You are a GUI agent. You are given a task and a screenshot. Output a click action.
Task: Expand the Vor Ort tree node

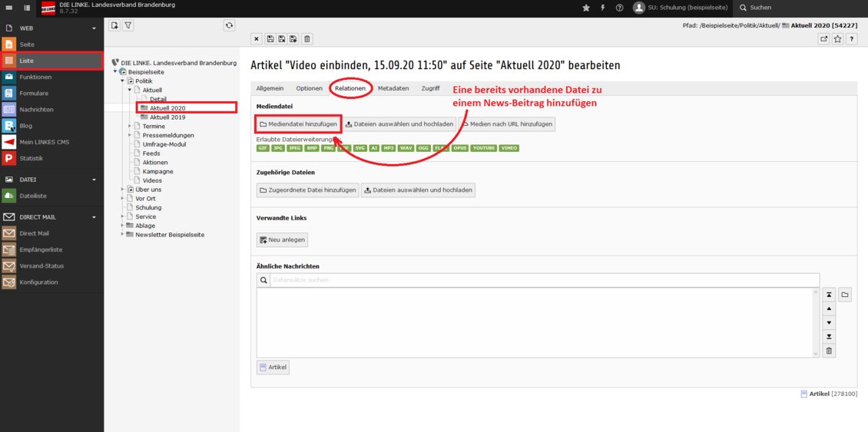(122, 198)
